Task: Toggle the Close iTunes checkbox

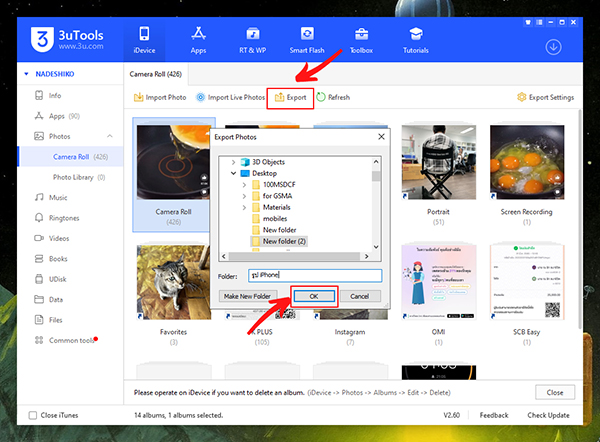Action: (x=33, y=415)
